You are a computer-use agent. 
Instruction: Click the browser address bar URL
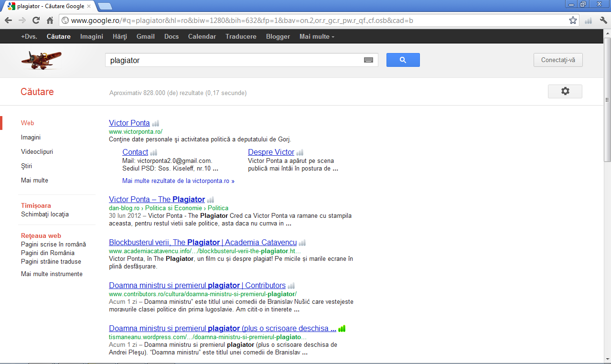coord(242,21)
